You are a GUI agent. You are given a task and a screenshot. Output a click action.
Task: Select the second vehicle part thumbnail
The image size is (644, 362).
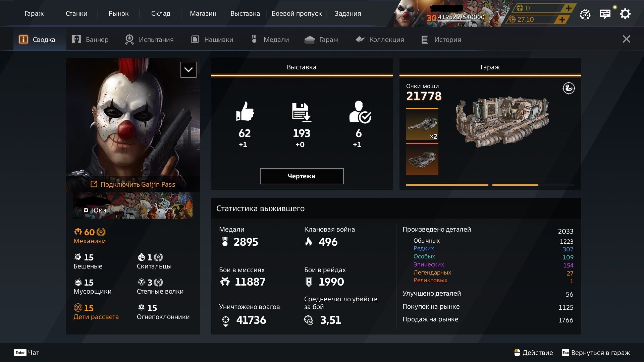click(x=422, y=160)
